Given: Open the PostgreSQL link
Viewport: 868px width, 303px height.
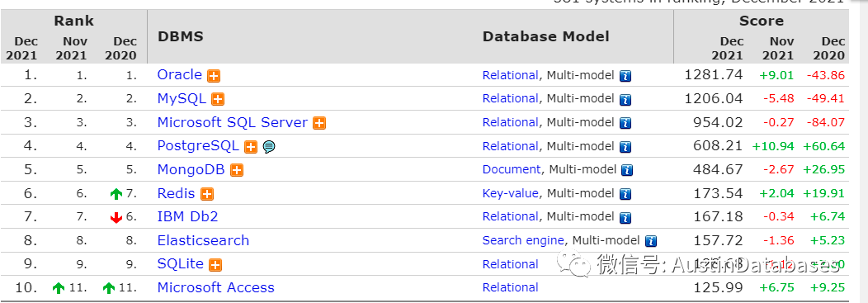Looking at the screenshot, I should click(198, 146).
